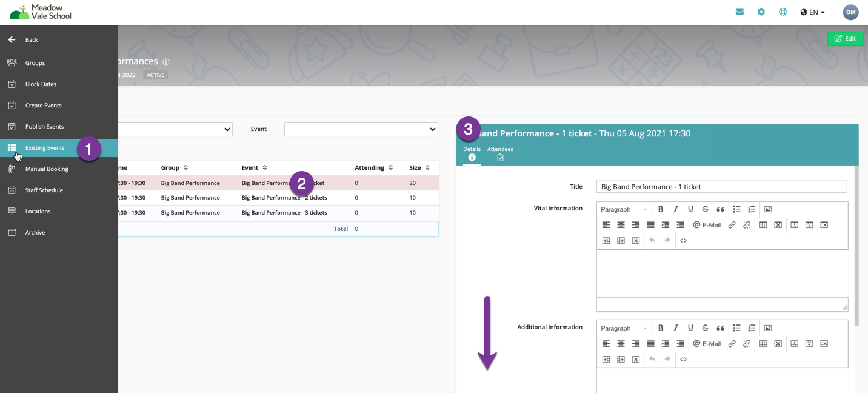Toggle italic in Vital Information editor
The width and height of the screenshot is (868, 393).
[x=676, y=209]
